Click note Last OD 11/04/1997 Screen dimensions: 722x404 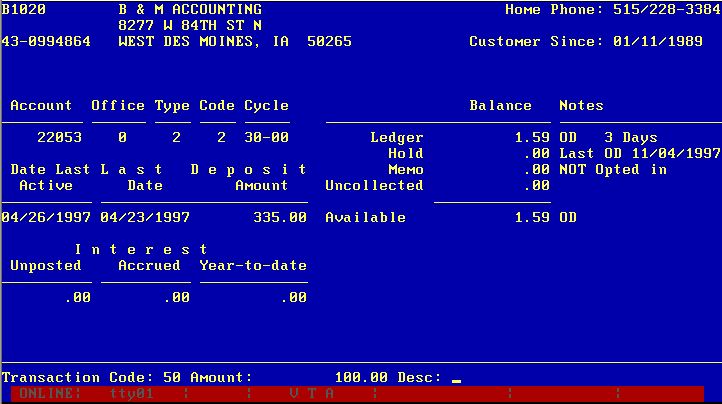click(640, 153)
